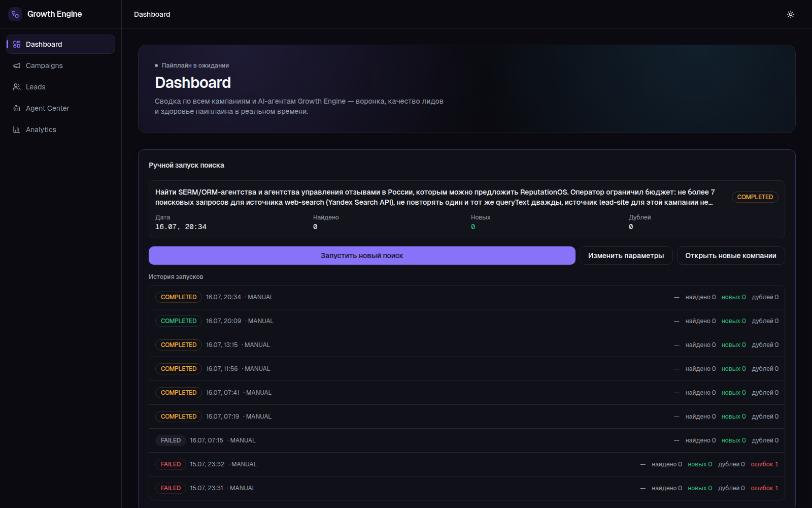Screen dimensions: 812x508
Task: Click the COMPLETED badge in search summary card
Action: point(755,197)
